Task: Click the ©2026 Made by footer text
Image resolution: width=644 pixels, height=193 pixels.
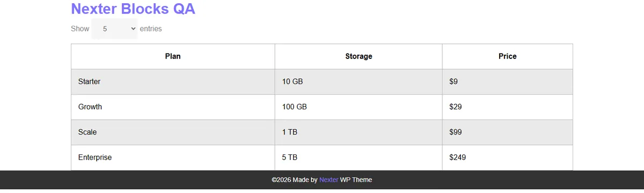Action: pyautogui.click(x=295, y=180)
